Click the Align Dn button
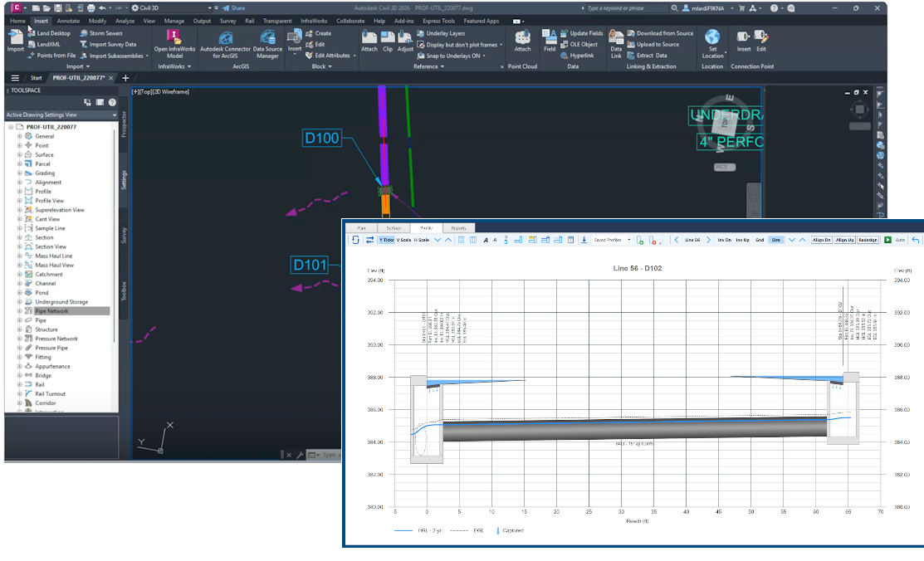 (821, 240)
